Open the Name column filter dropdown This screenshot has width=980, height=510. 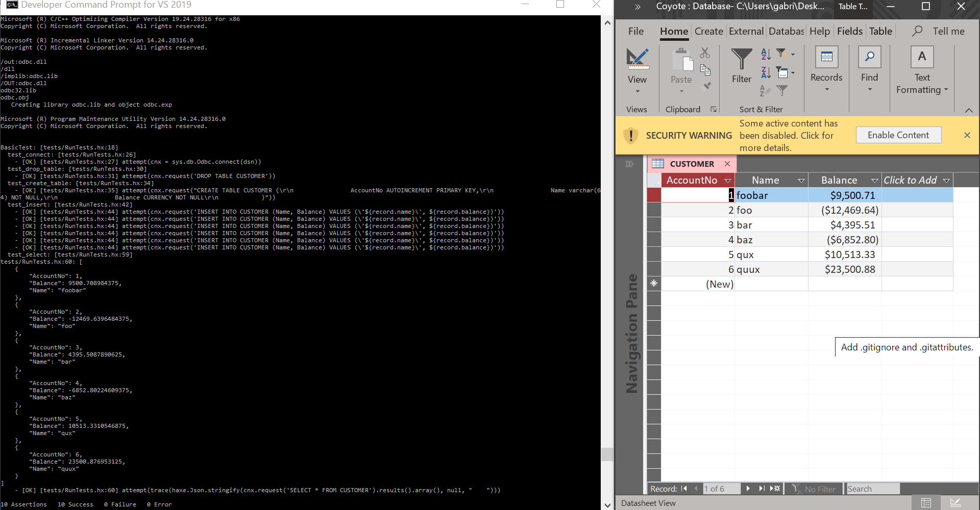pos(801,181)
